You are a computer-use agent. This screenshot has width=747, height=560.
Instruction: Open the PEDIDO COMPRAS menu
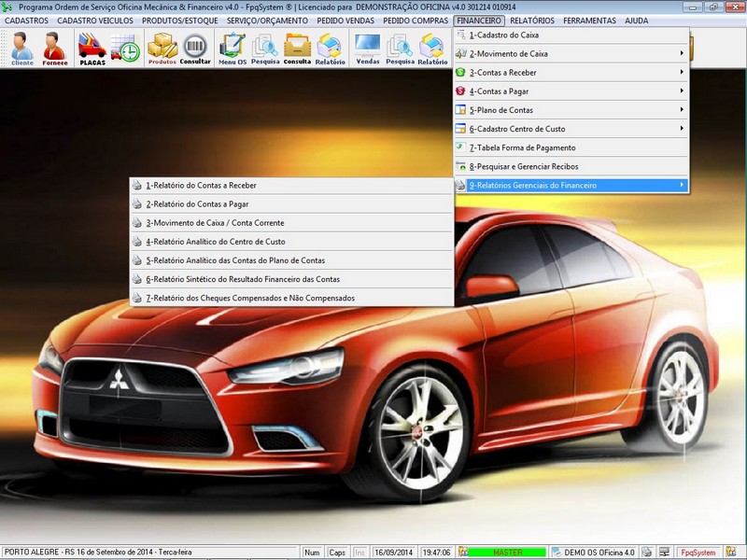click(416, 21)
